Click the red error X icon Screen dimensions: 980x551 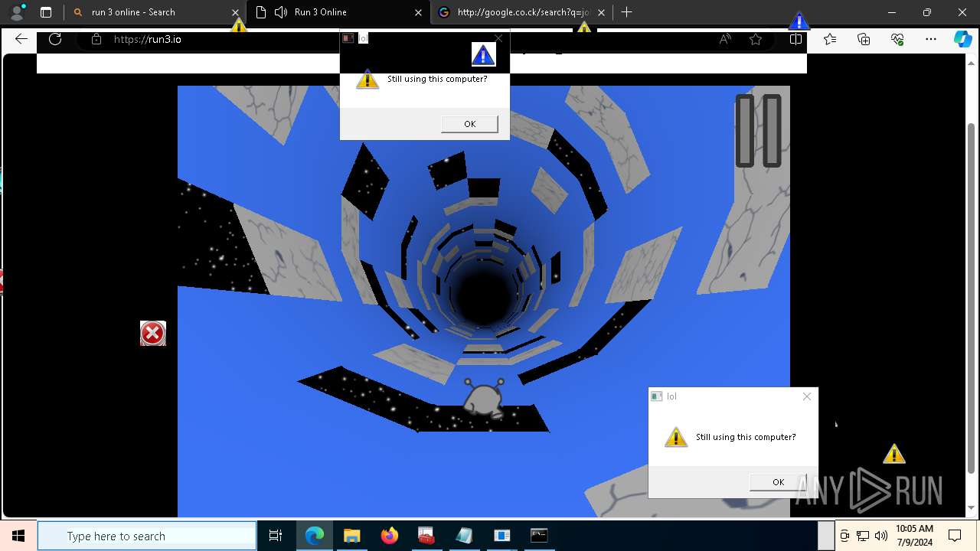153,334
